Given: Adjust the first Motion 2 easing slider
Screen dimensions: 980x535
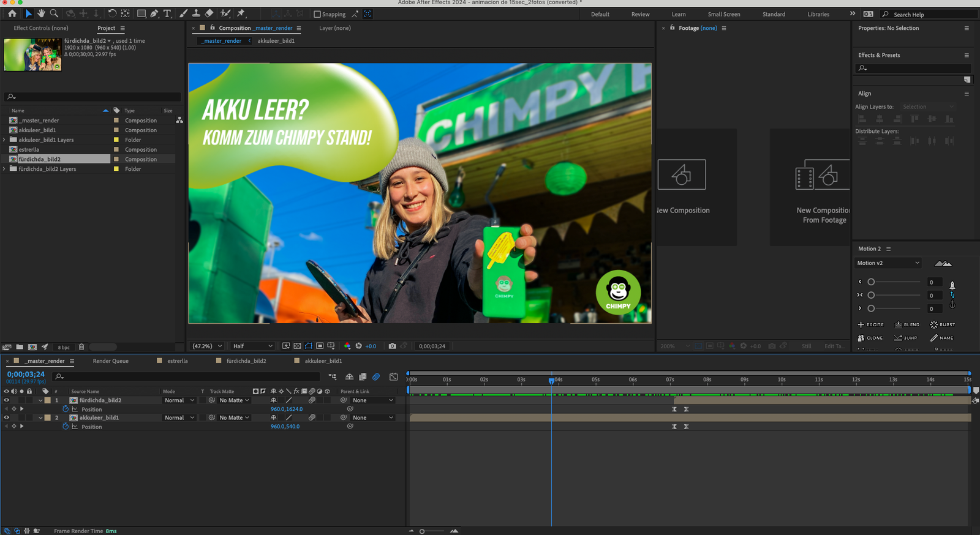Looking at the screenshot, I should point(871,282).
